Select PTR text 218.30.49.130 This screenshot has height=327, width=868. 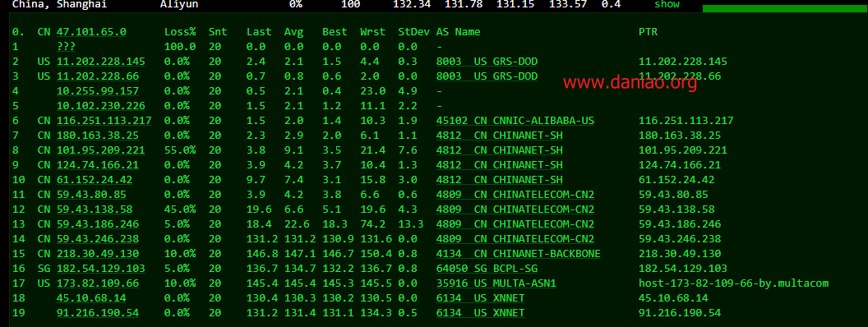[x=680, y=254]
